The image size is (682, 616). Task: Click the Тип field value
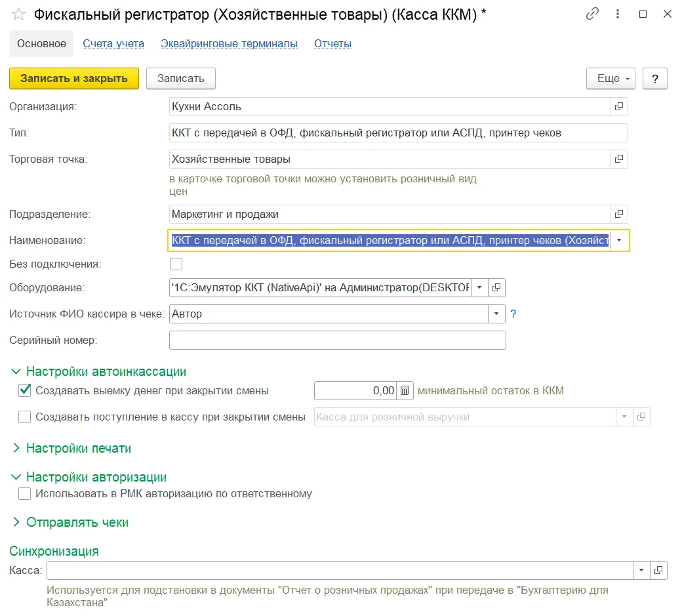399,133
